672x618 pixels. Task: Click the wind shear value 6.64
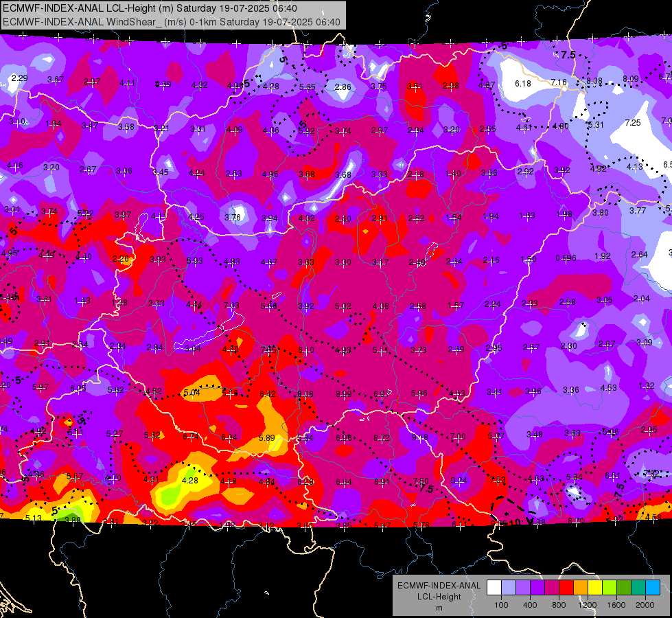click(x=344, y=482)
